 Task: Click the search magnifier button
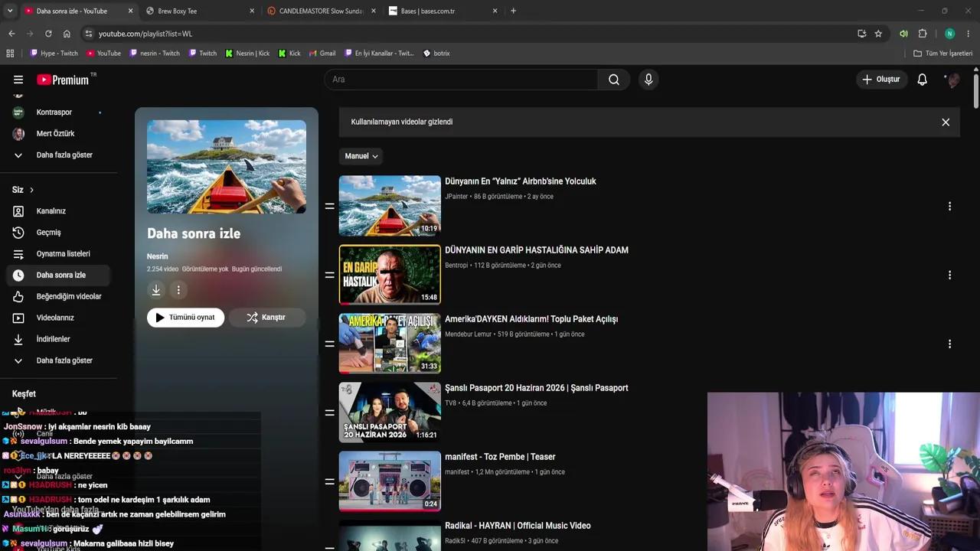(614, 80)
